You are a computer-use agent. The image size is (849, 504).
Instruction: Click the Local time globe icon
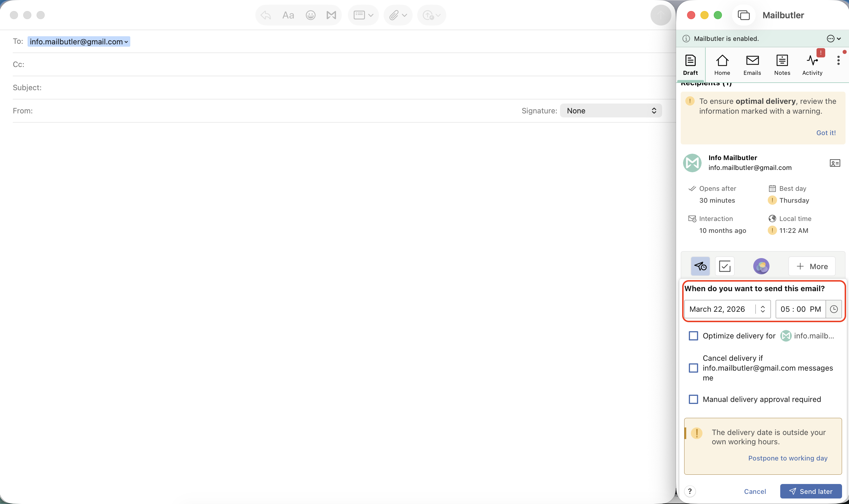tap(772, 218)
